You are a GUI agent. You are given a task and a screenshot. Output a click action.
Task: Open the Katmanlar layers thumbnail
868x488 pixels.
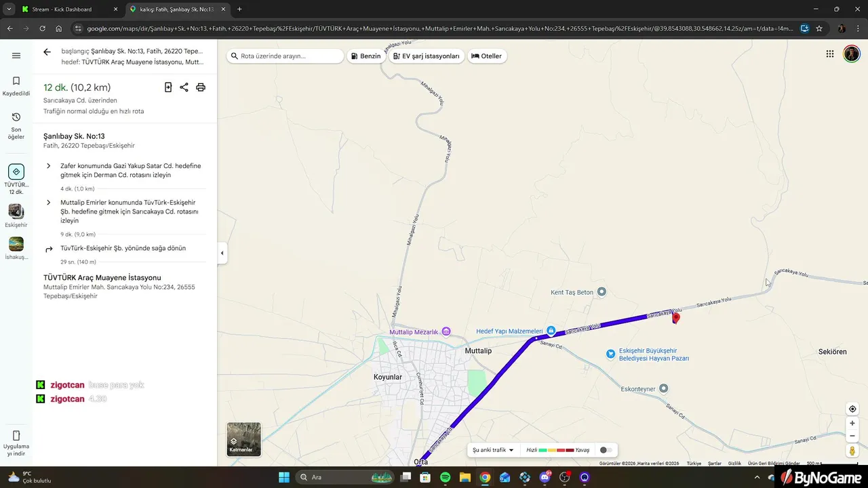click(243, 439)
